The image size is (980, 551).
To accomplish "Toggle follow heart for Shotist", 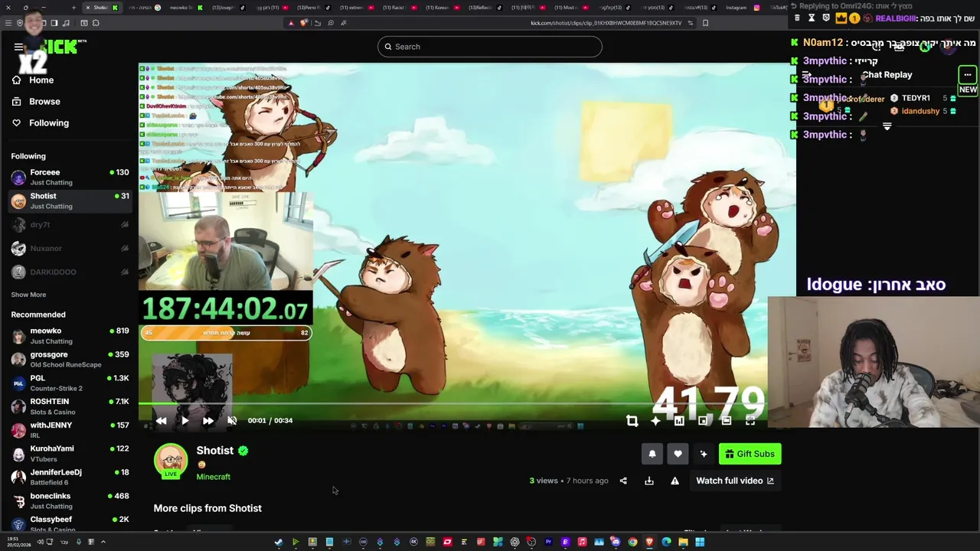I will pos(678,454).
